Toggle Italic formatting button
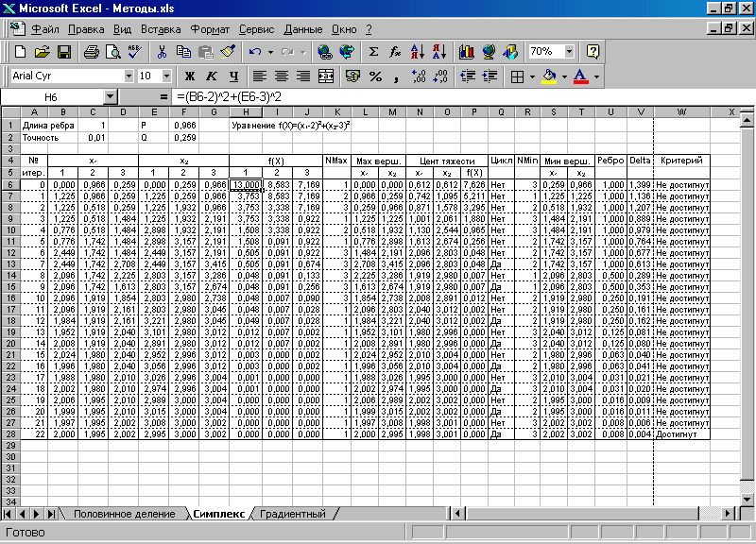Screen dimensions: 756x544 coord(212,76)
